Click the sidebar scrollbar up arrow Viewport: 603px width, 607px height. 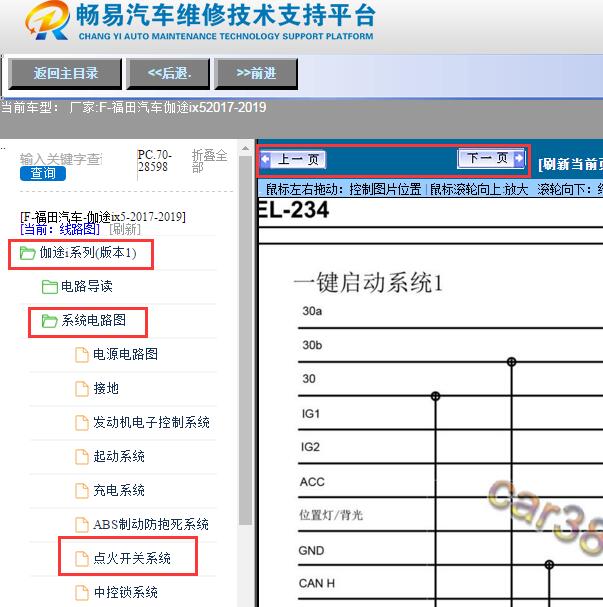click(x=245, y=148)
